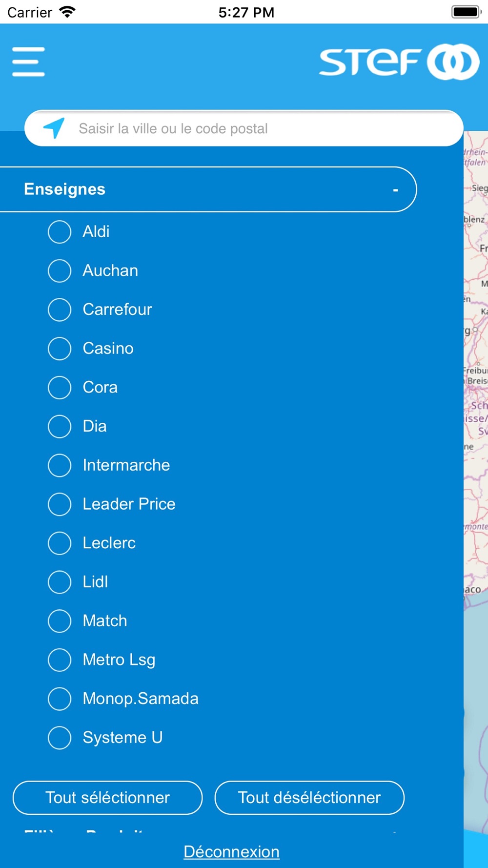488x868 pixels.
Task: Enable the Systeme U filter
Action: [105, 738]
